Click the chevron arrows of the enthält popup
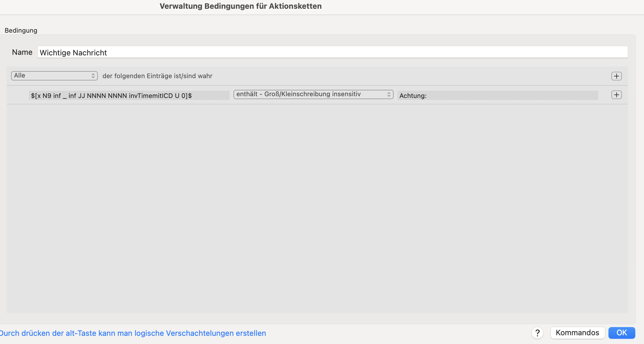Viewport: 644px width, 344px height. pyautogui.click(x=389, y=94)
